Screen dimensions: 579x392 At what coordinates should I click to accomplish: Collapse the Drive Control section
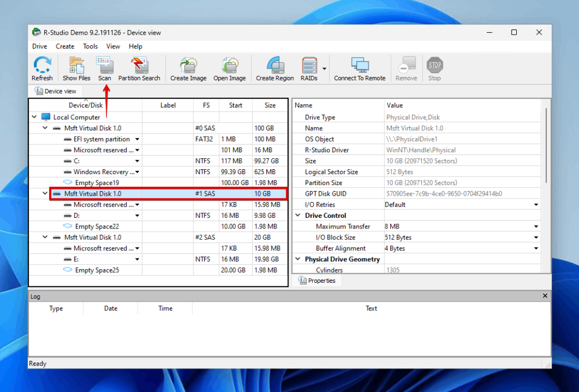(298, 215)
